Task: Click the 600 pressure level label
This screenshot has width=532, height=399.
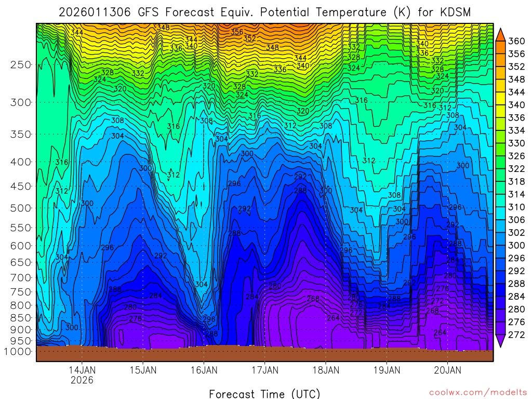Action: pos(21,246)
